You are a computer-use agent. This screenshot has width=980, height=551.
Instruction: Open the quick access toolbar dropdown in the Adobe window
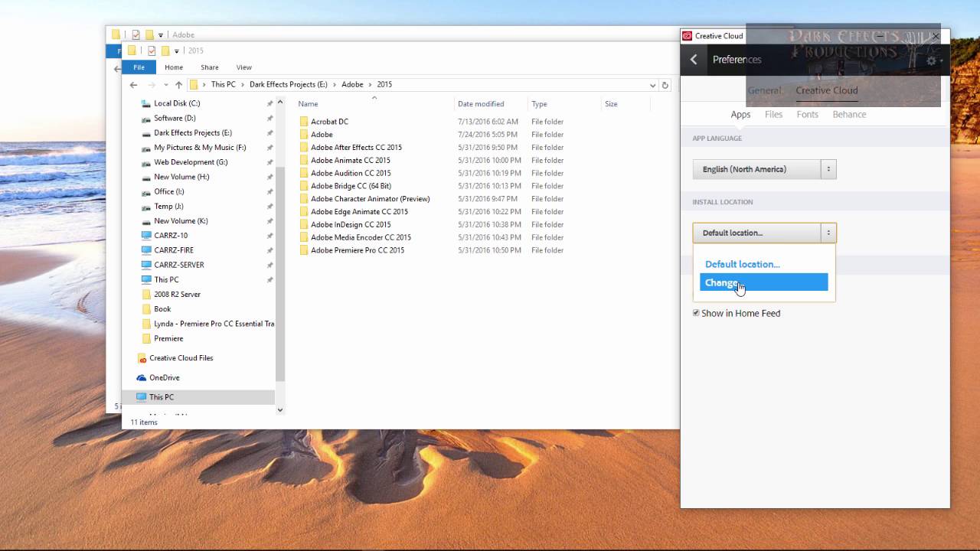161,35
